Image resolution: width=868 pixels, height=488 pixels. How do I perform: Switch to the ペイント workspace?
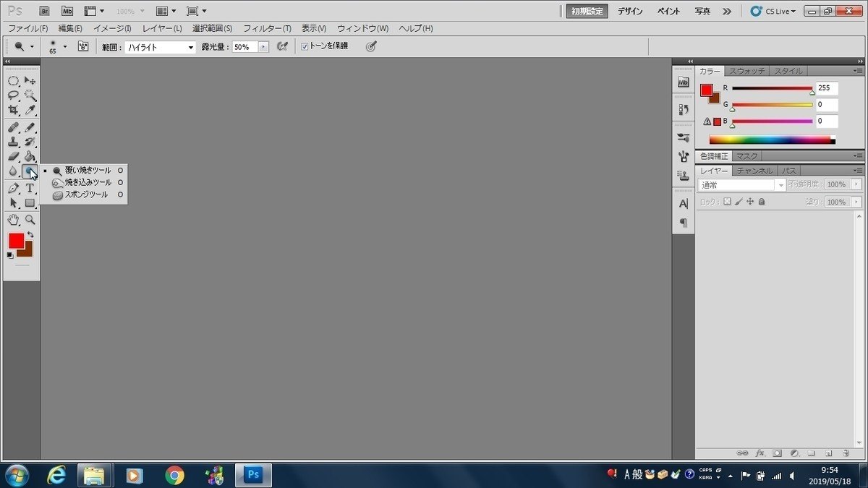(668, 11)
